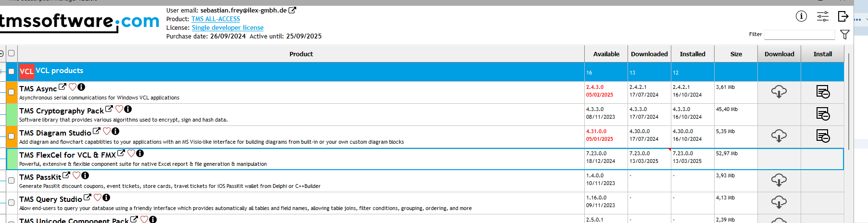Show TMS Cryptography Pack info icon
The height and width of the screenshot is (223, 868).
[x=128, y=109]
